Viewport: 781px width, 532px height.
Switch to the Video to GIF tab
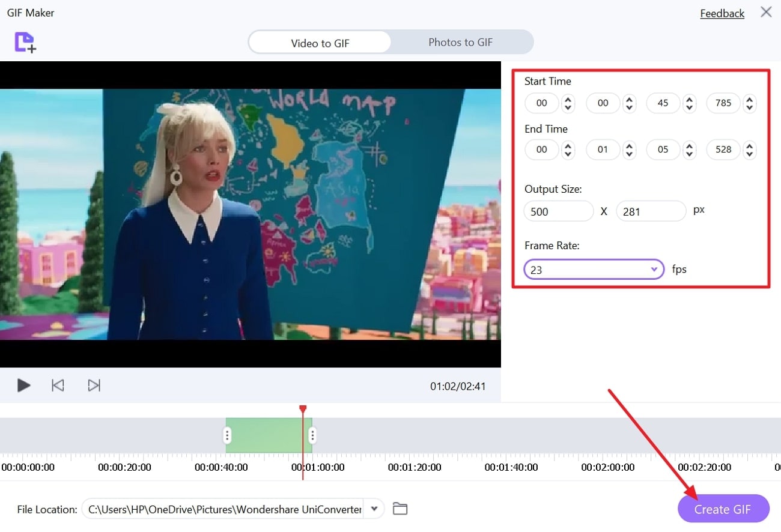pyautogui.click(x=320, y=43)
